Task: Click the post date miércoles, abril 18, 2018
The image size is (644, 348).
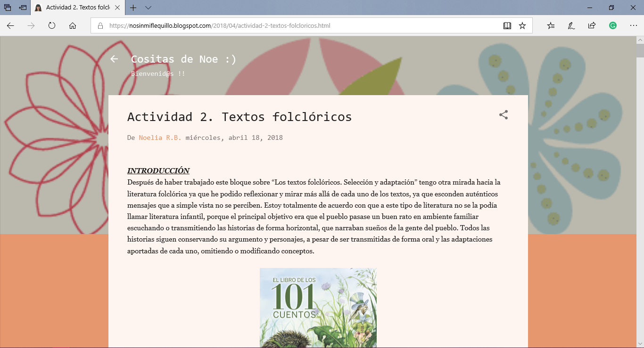Action: click(x=234, y=138)
